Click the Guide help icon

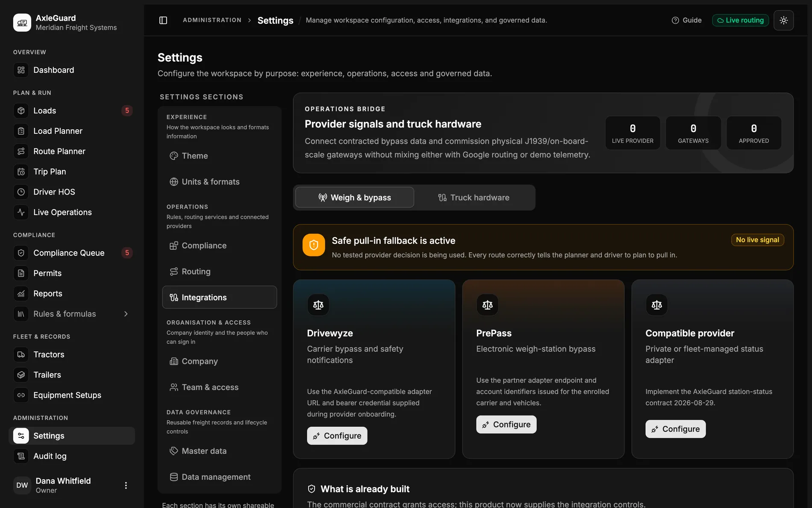[x=675, y=20]
